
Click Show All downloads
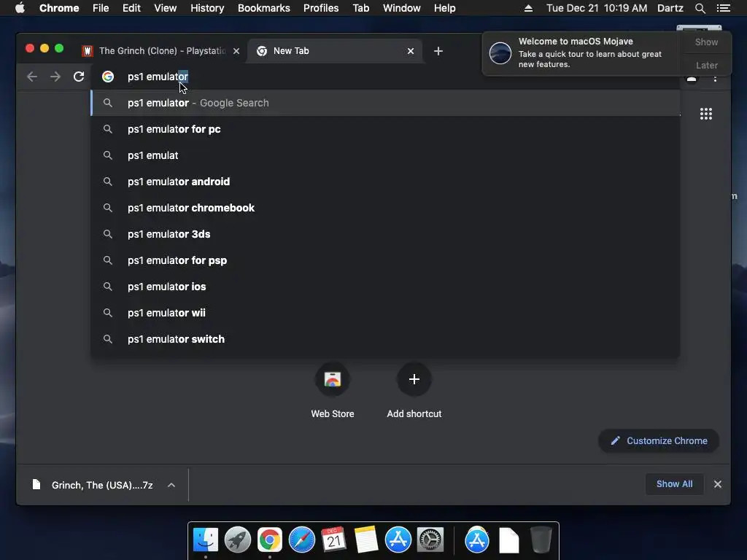(x=674, y=484)
